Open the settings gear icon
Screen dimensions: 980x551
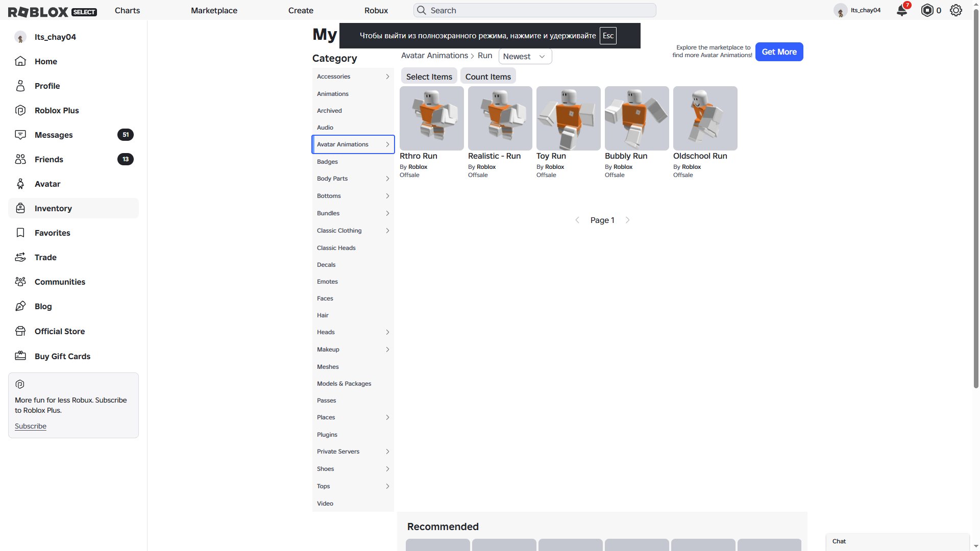pos(956,10)
